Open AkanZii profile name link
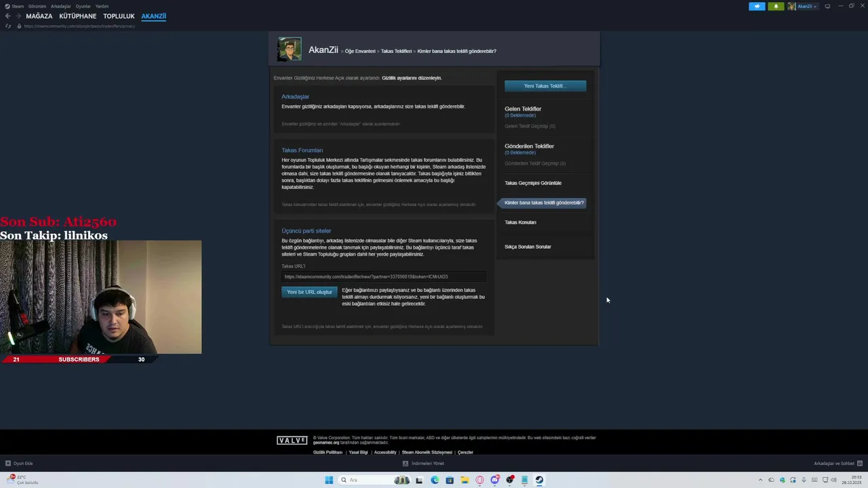The image size is (868, 488). tap(323, 49)
